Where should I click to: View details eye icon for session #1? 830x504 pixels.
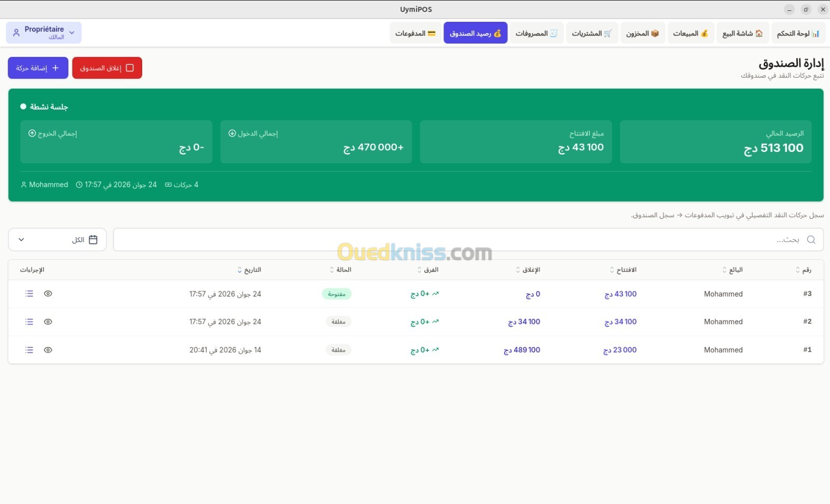(x=48, y=350)
